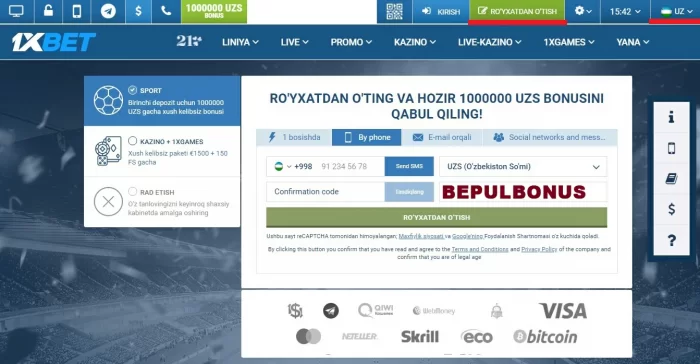
Task: Open the dollar icon in right sidebar
Action: (x=671, y=209)
